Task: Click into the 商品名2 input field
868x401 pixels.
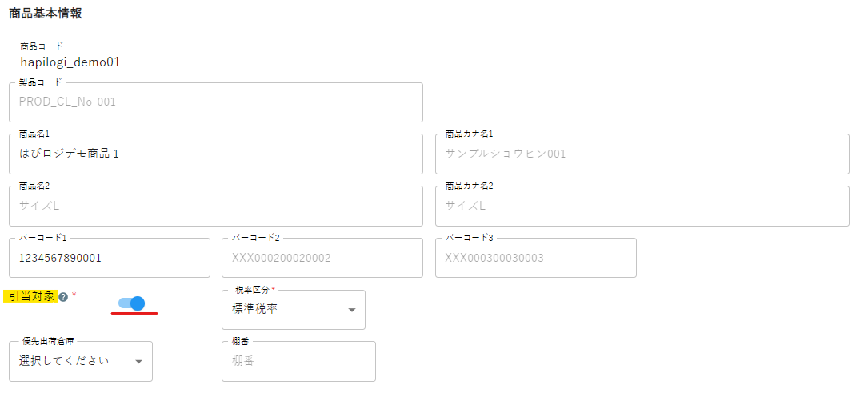Action: point(216,206)
